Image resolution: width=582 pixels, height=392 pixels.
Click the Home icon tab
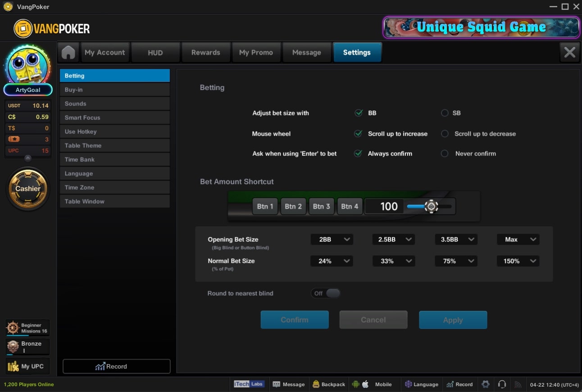(68, 52)
